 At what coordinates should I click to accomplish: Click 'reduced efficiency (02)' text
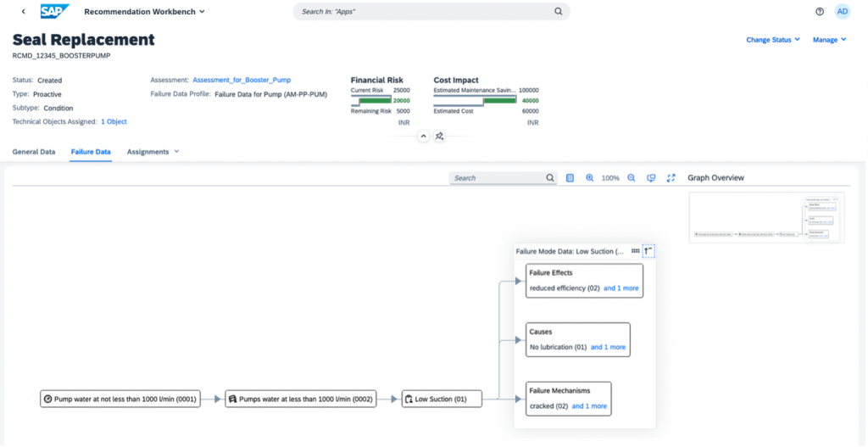[x=565, y=288]
